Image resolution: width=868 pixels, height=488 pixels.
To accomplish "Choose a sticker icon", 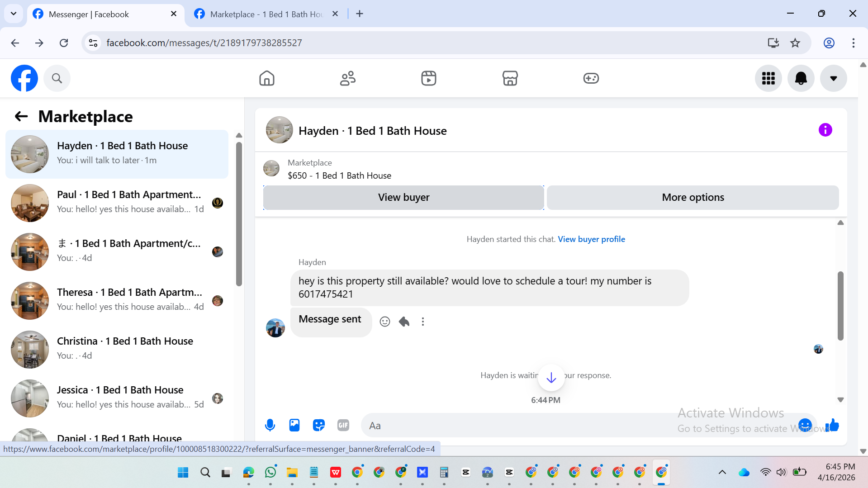I will point(319,425).
